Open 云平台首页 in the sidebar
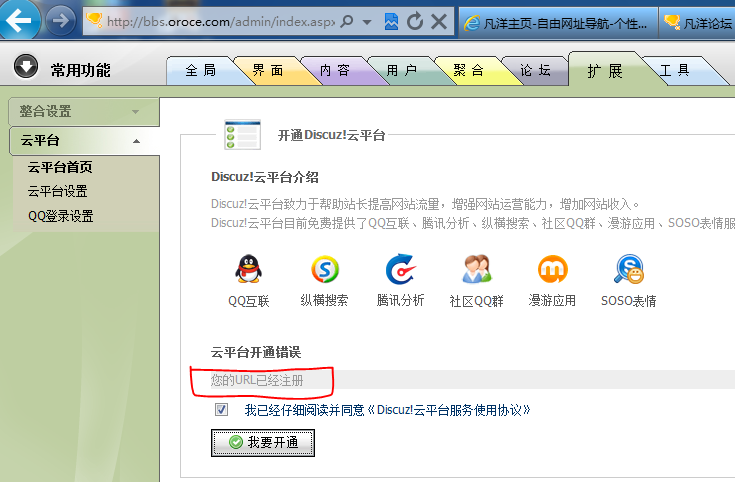The image size is (735, 482). click(x=60, y=167)
